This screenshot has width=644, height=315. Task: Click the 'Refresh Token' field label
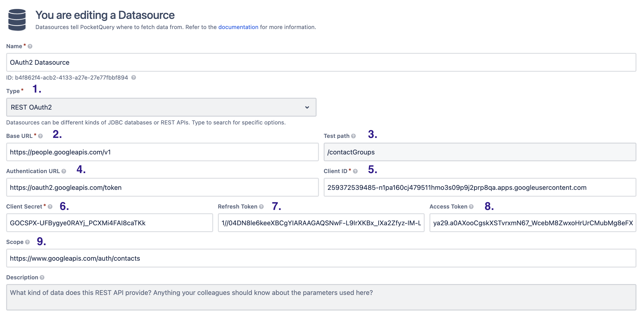[x=237, y=207]
